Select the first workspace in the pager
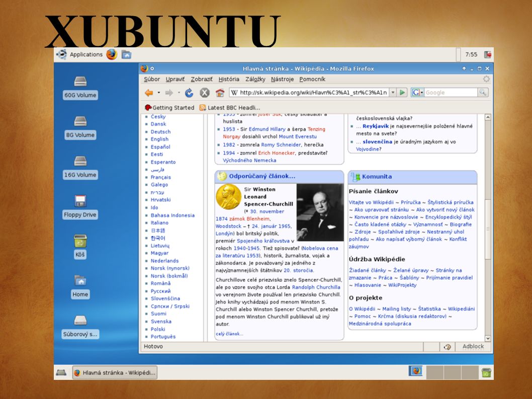This screenshot has height=399, width=532. pyautogui.click(x=416, y=371)
